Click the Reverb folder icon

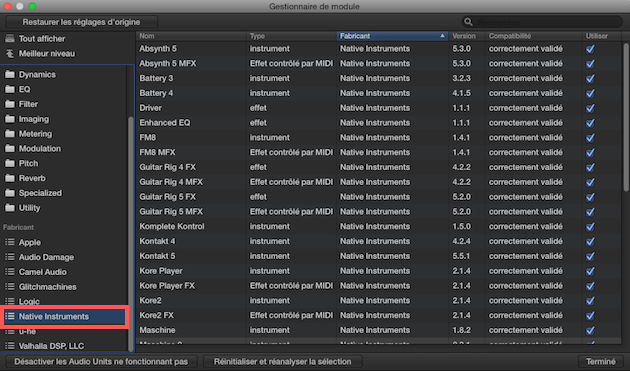tap(10, 178)
